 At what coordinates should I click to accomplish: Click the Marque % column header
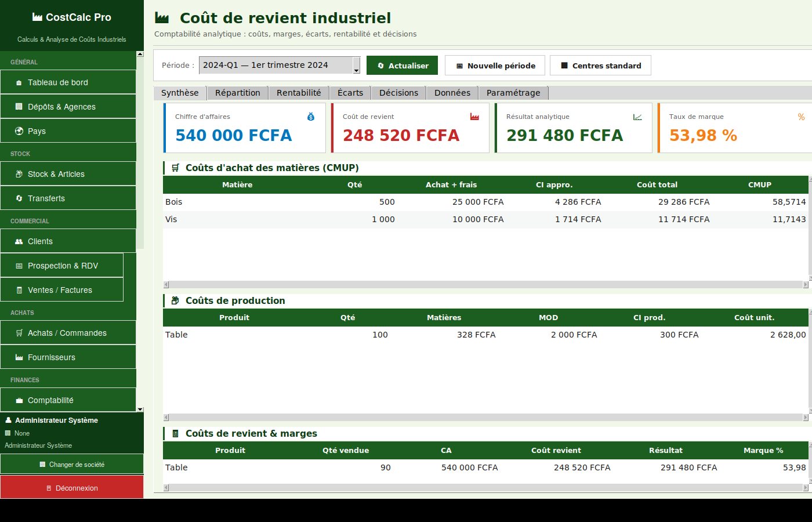coord(763,450)
